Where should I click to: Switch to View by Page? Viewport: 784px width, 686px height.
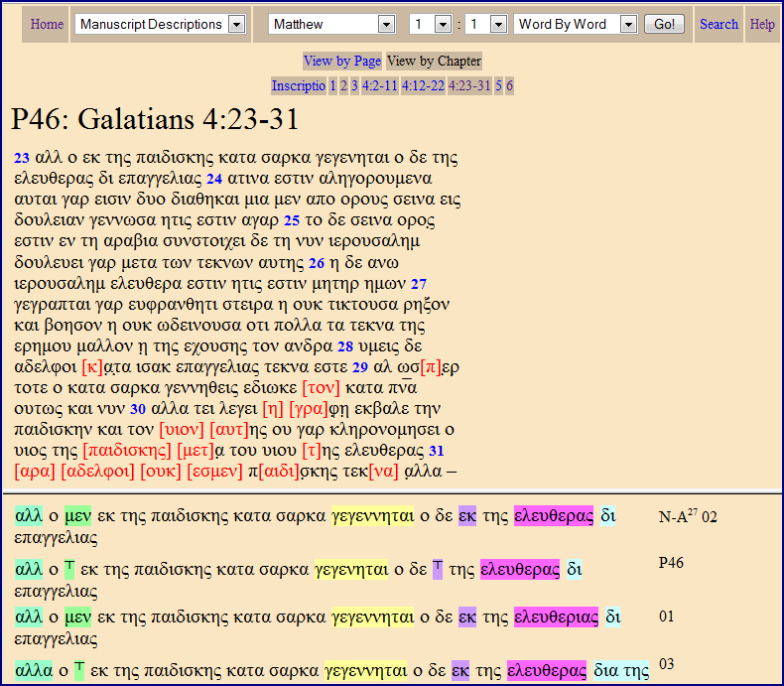point(342,61)
